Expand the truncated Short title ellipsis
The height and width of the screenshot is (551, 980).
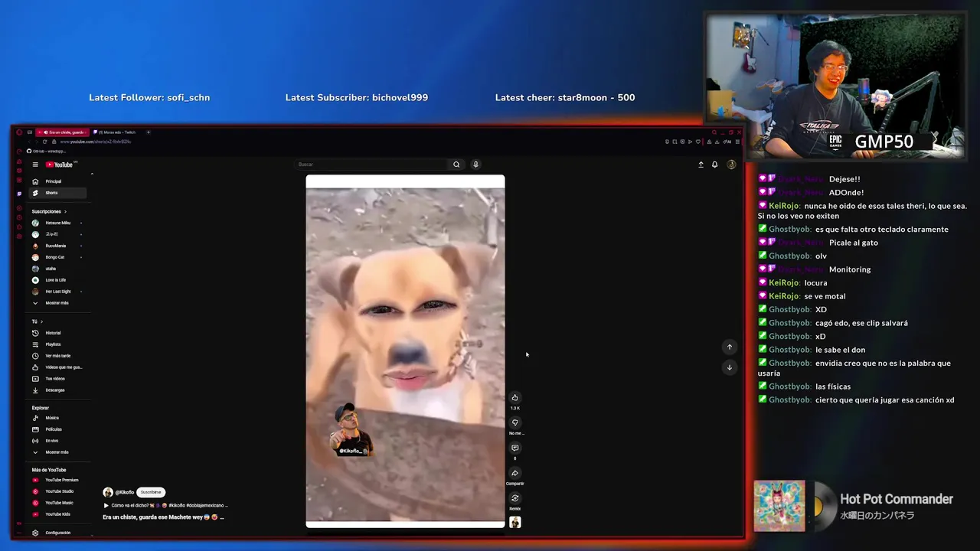pyautogui.click(x=222, y=517)
